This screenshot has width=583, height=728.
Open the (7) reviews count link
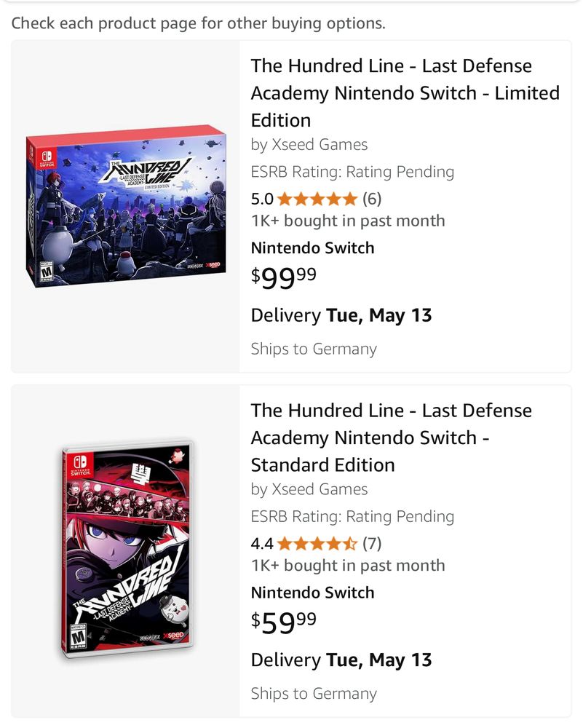(371, 543)
